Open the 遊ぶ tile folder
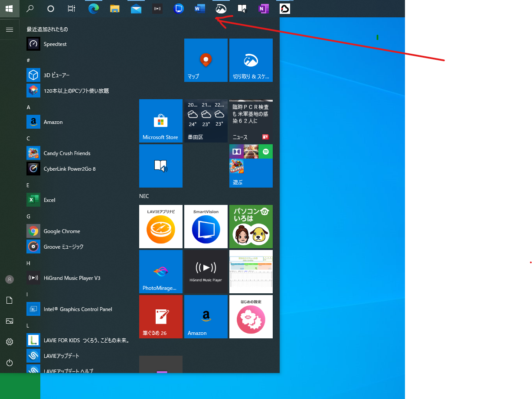 pos(251,166)
